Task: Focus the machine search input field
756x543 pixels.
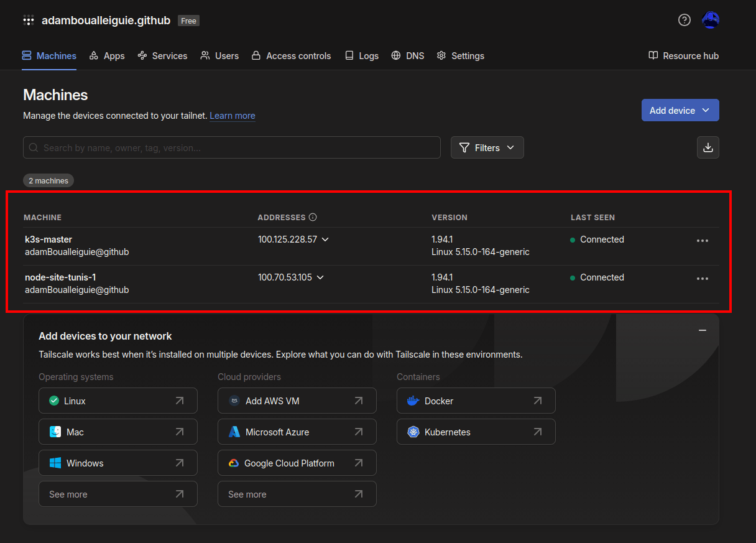Action: (x=232, y=147)
